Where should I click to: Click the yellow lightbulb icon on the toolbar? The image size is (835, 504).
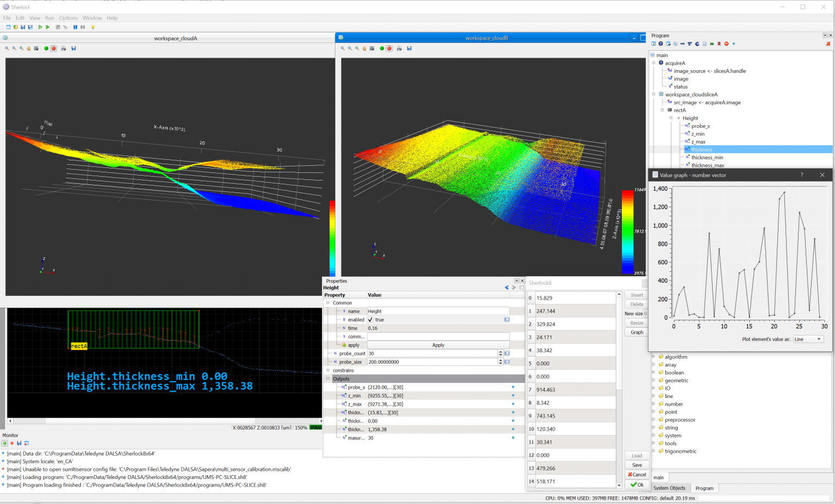(93, 27)
